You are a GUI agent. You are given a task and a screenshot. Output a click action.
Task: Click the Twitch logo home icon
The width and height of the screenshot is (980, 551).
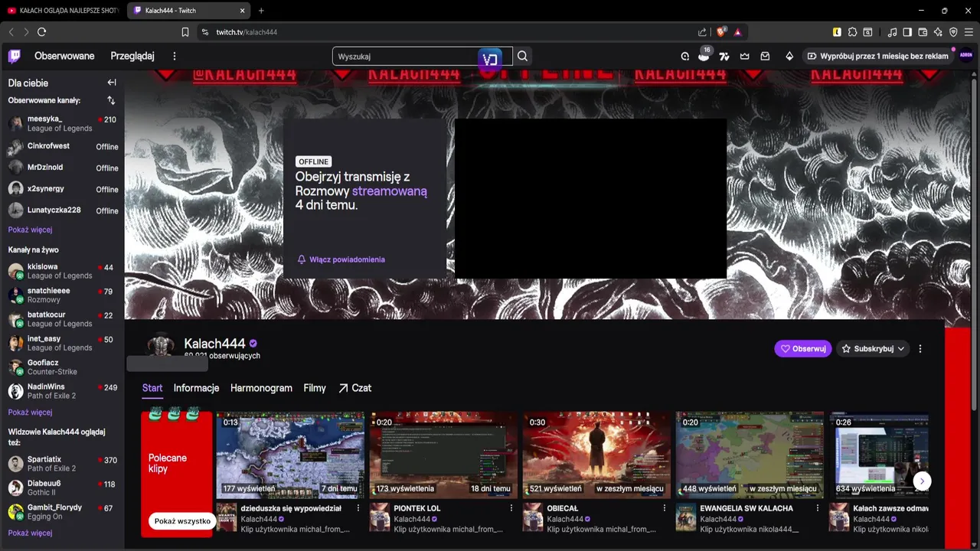click(x=15, y=56)
